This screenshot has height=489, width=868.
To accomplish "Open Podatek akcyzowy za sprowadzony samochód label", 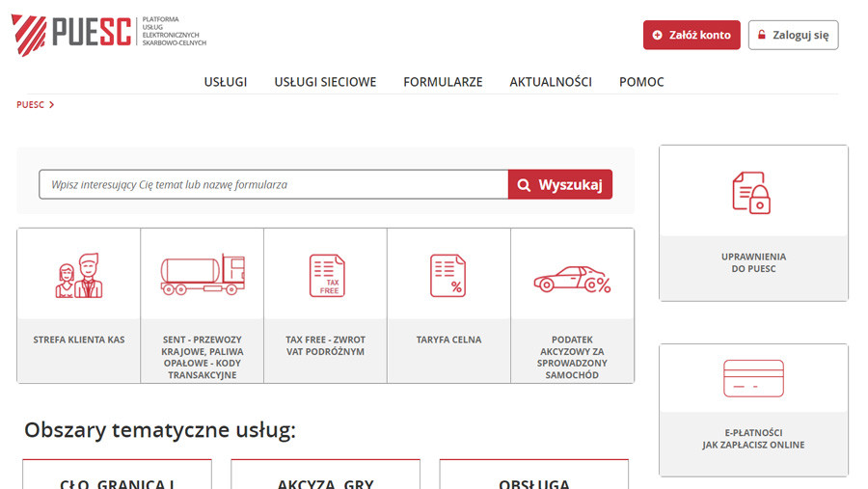I will 572,357.
